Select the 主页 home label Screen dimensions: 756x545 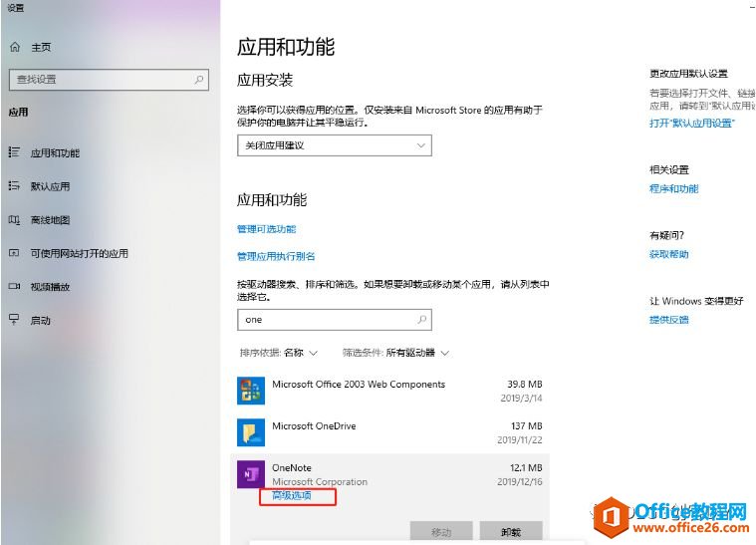[x=41, y=47]
